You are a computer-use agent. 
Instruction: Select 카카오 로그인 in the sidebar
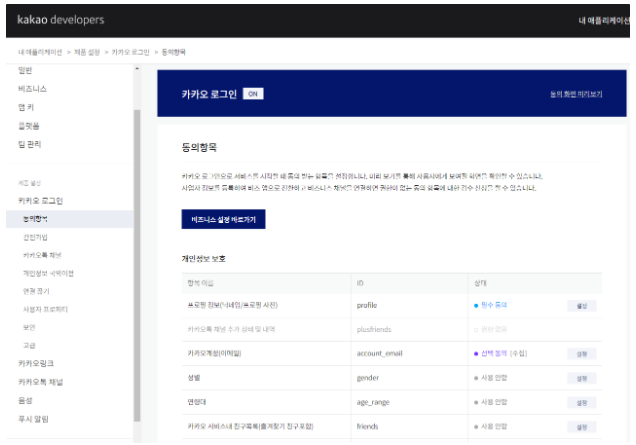point(41,201)
